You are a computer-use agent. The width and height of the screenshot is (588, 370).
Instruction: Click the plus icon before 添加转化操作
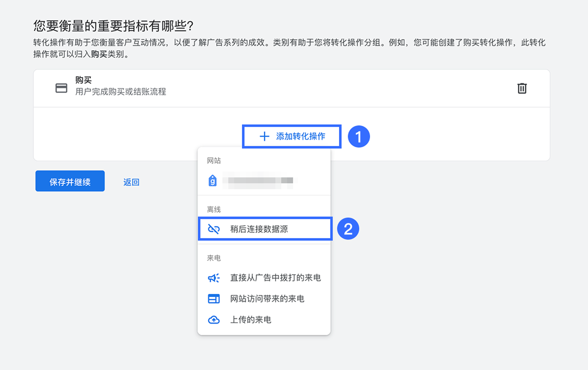click(264, 136)
